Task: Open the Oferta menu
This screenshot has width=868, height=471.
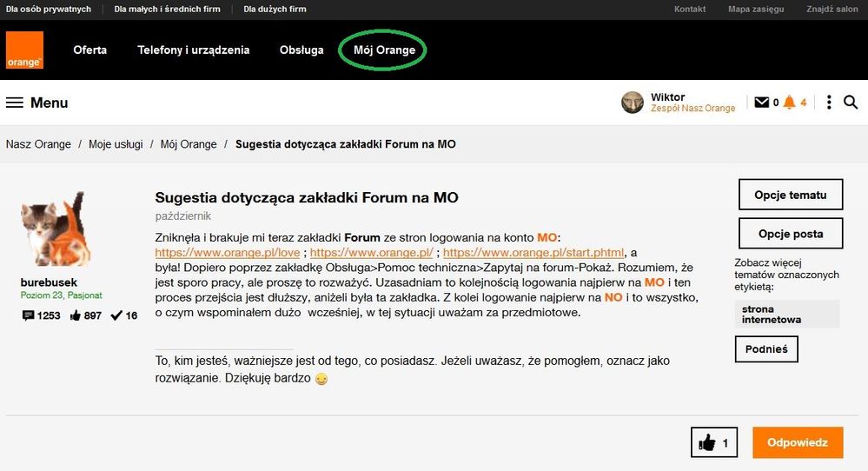Action: point(89,50)
